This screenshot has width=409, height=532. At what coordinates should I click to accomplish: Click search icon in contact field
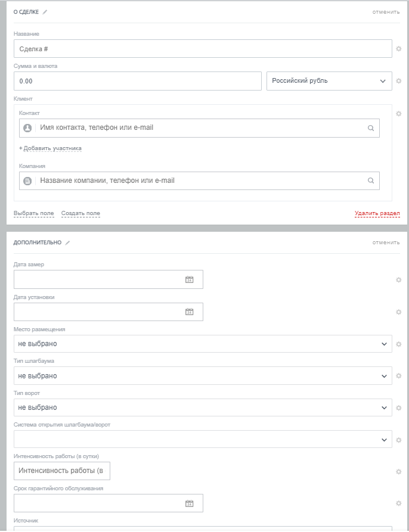(x=370, y=128)
